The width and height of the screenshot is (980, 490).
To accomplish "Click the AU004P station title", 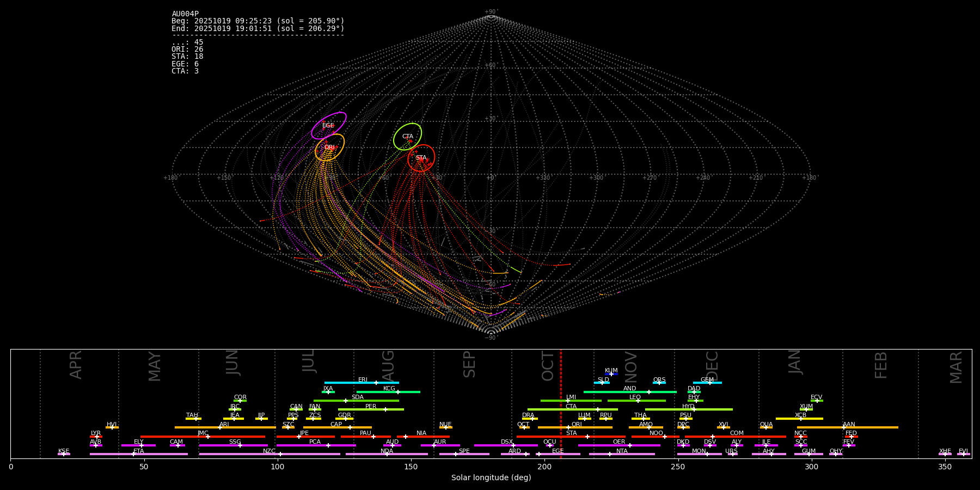I will click(x=185, y=14).
